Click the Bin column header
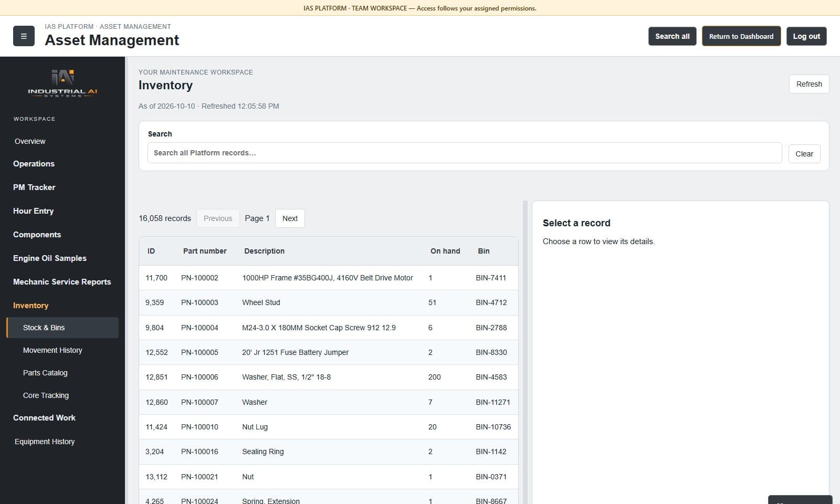This screenshot has width=840, height=504. pyautogui.click(x=484, y=251)
